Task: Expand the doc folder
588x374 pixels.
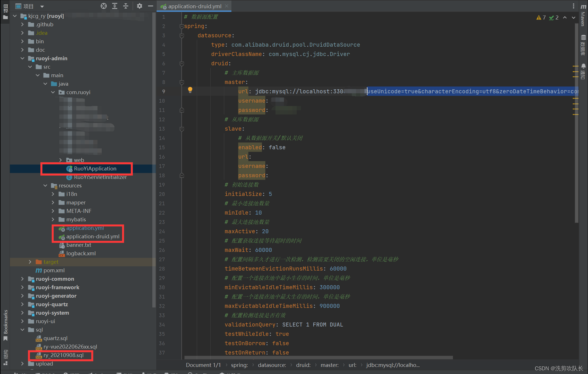Action: [x=23, y=50]
